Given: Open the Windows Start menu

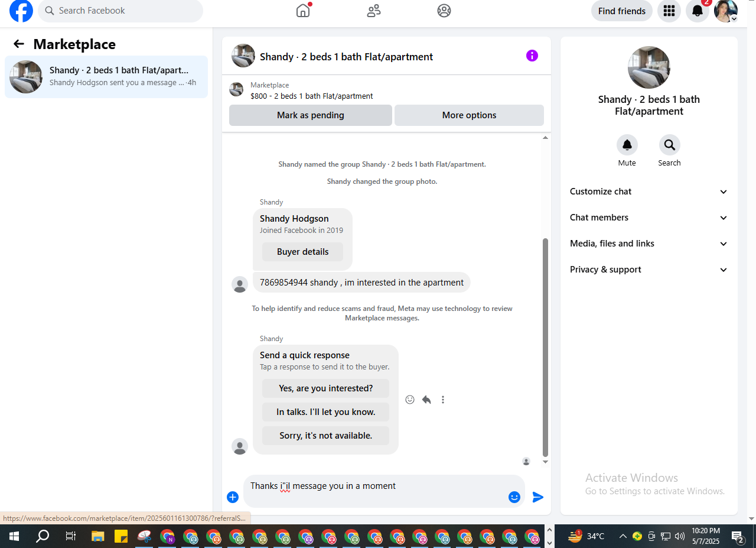Looking at the screenshot, I should (14, 537).
